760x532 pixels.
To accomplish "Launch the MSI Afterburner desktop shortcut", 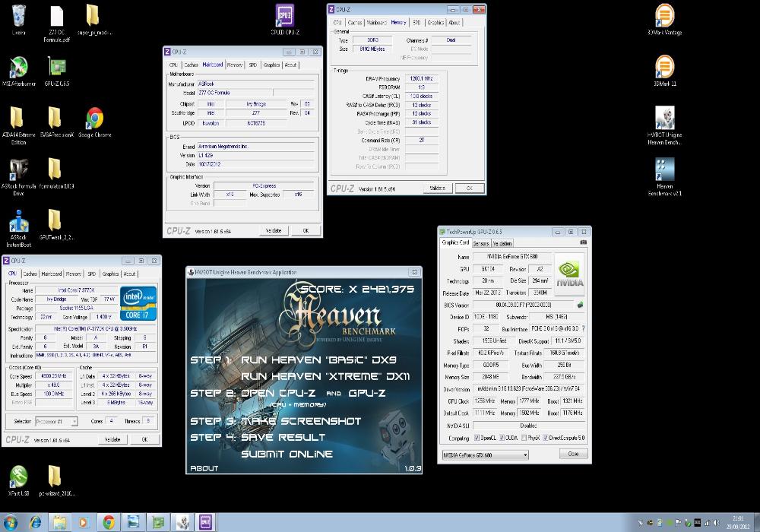I will (19, 71).
